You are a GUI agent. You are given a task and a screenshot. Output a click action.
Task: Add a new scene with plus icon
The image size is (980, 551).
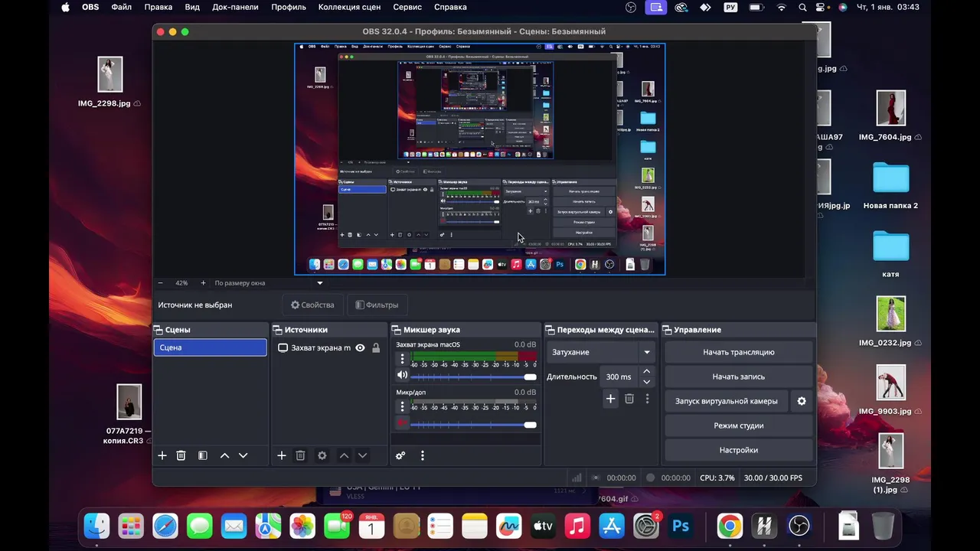coord(162,455)
